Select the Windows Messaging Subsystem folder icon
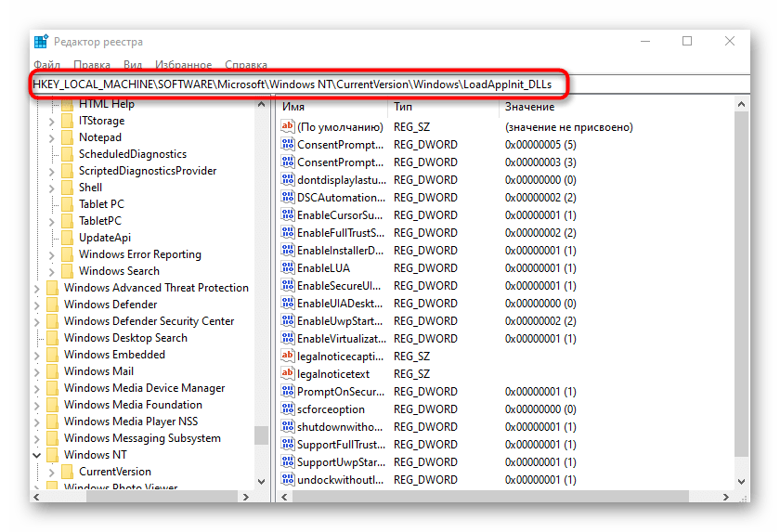Screen dimensions: 780x532 click(x=52, y=438)
